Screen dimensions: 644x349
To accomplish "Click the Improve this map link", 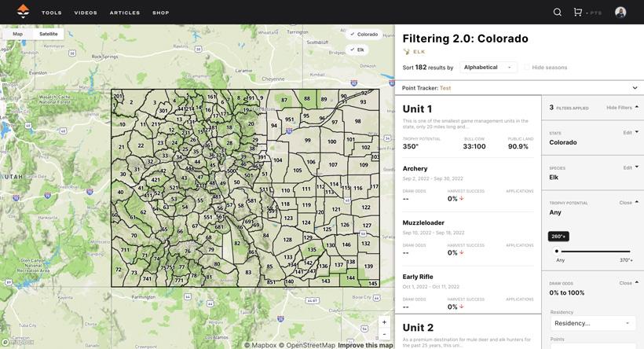I will tap(365, 345).
